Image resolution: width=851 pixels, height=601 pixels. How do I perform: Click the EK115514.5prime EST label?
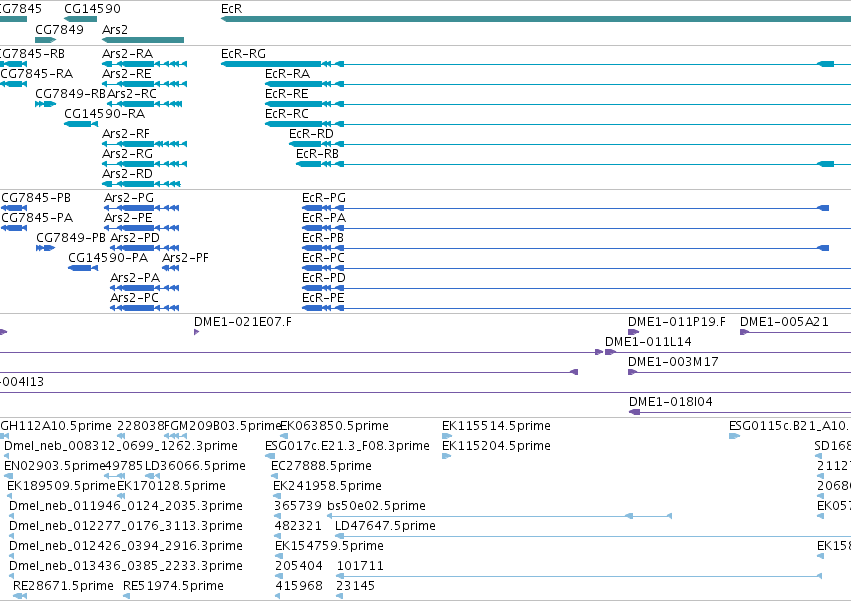click(x=496, y=426)
